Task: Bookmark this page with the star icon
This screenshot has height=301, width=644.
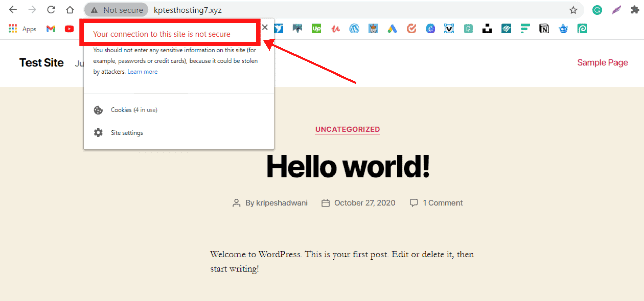Action: pos(573,10)
